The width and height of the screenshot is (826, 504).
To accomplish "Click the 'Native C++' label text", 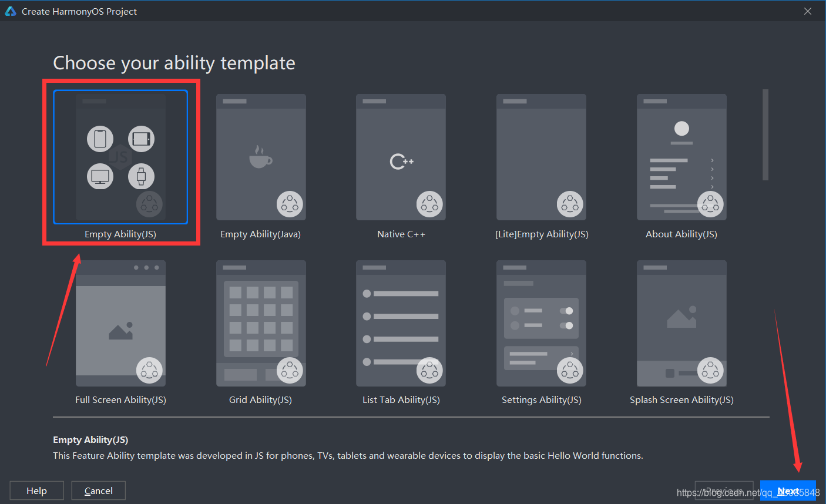I will coord(401,234).
